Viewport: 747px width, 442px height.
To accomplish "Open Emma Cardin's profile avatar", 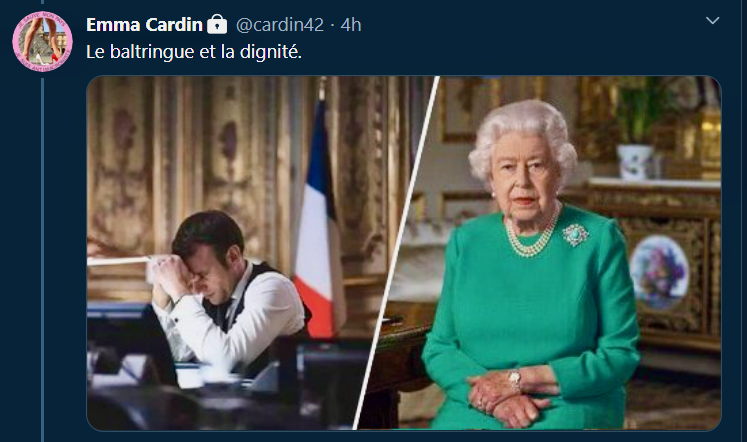I will click(42, 41).
